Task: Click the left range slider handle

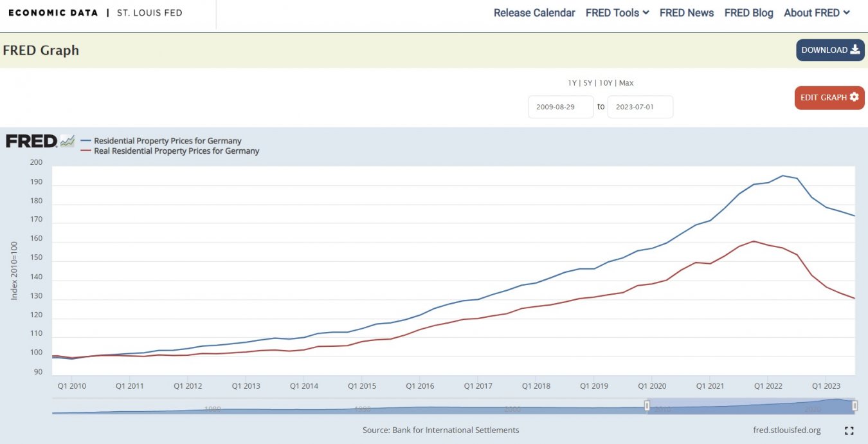Action: click(x=647, y=405)
